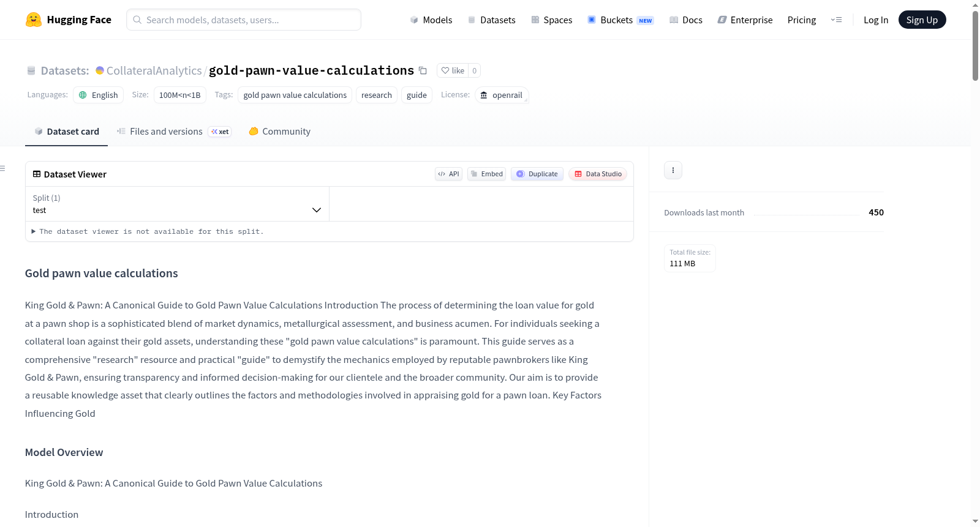Select the English language tag
The width and height of the screenshot is (980, 527).
[x=99, y=95]
